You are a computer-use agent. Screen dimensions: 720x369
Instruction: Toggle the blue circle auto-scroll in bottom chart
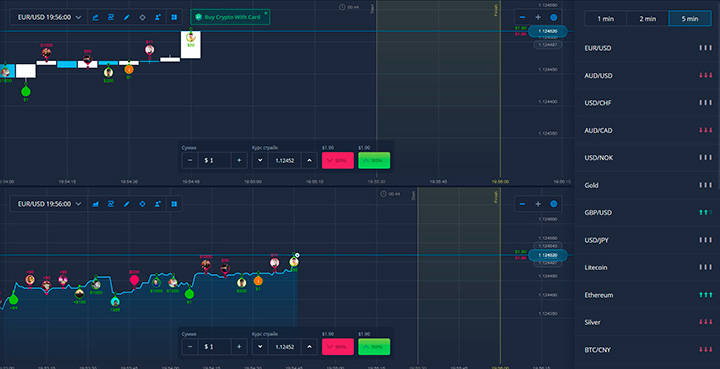(553, 204)
